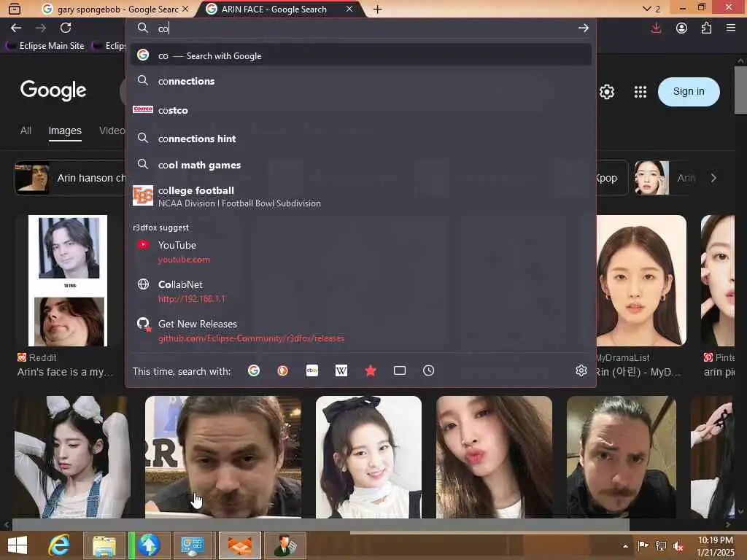Search history with the clock icon

pyautogui.click(x=428, y=370)
